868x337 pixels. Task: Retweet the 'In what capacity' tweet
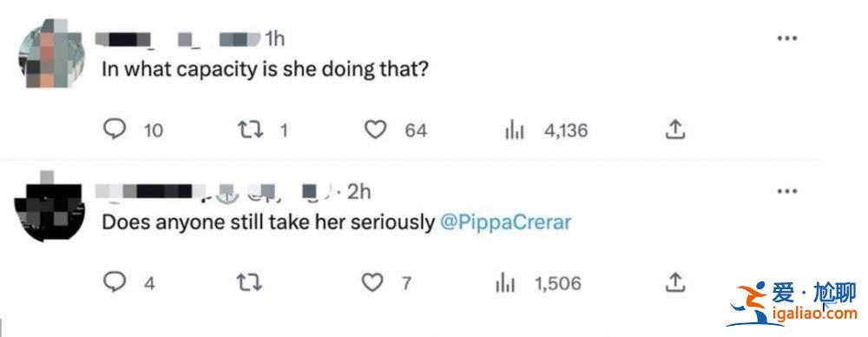coord(249,130)
